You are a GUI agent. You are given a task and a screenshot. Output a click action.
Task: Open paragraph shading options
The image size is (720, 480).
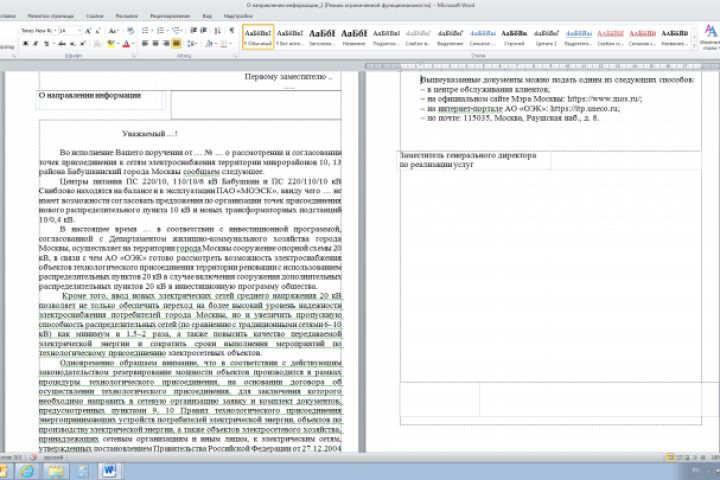(x=209, y=44)
